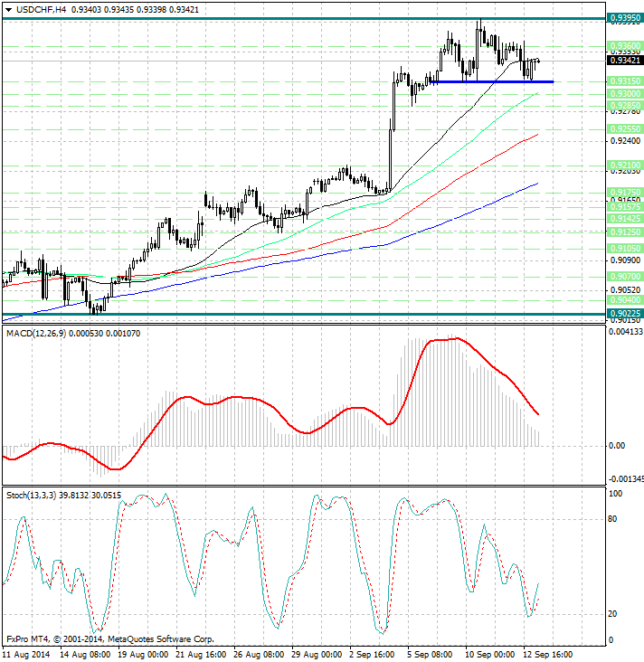Click the Stochastic scale value 20
This screenshot has width=644, height=662.
(612, 614)
